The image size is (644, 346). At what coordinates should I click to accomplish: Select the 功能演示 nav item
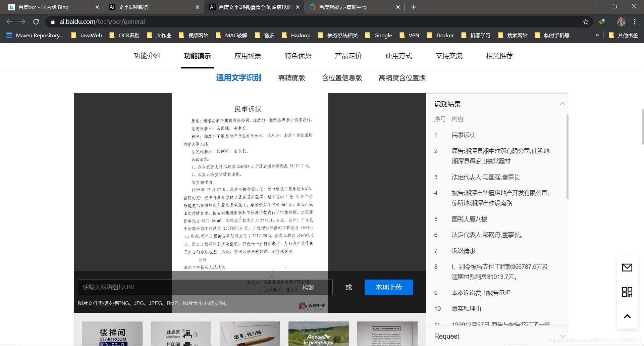point(197,56)
